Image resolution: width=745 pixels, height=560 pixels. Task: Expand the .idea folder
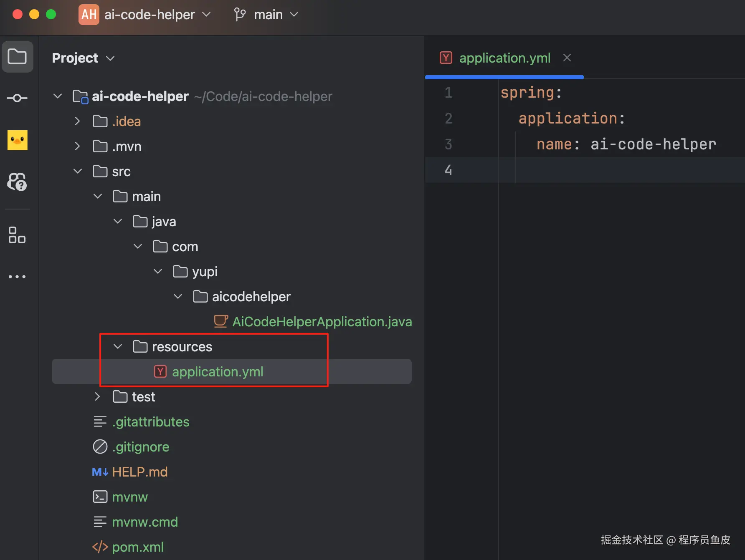77,121
